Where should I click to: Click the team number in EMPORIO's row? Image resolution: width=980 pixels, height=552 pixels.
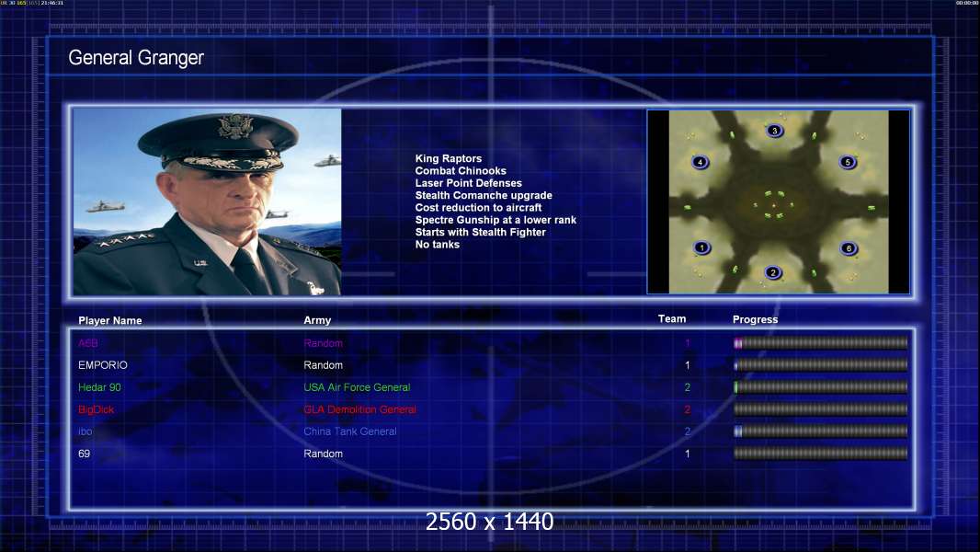pyautogui.click(x=688, y=365)
